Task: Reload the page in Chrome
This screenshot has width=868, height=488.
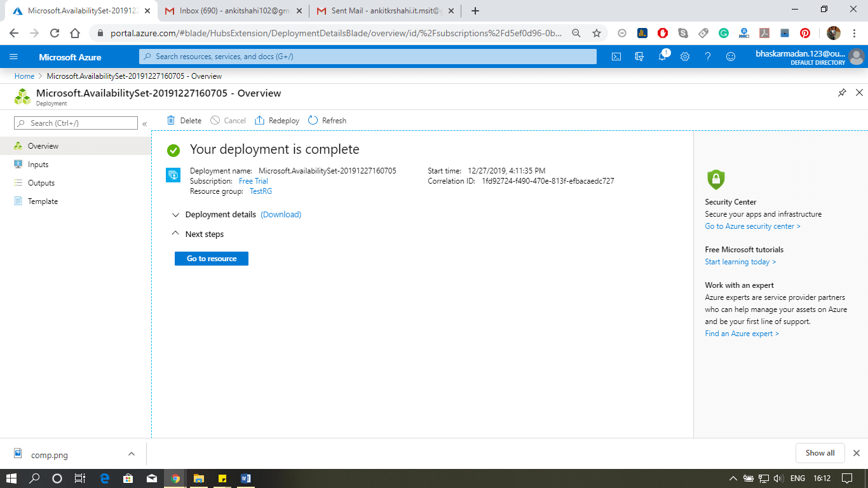Action: pos(55,33)
